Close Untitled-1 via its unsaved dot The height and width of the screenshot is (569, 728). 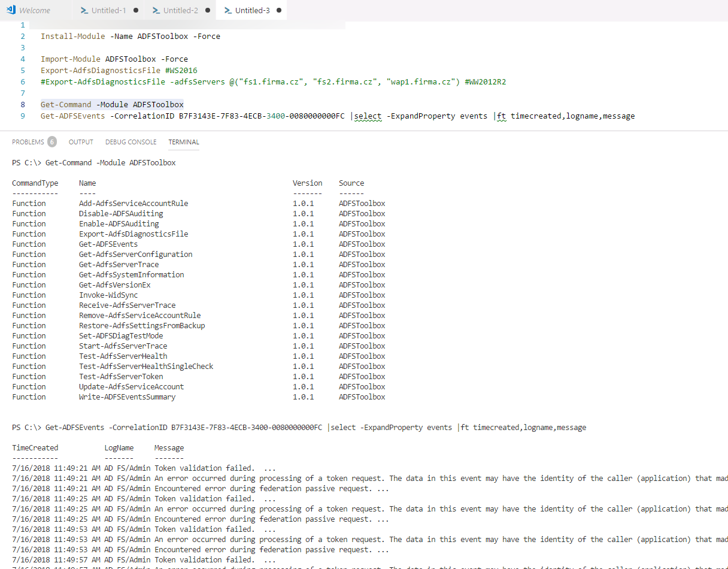click(136, 10)
